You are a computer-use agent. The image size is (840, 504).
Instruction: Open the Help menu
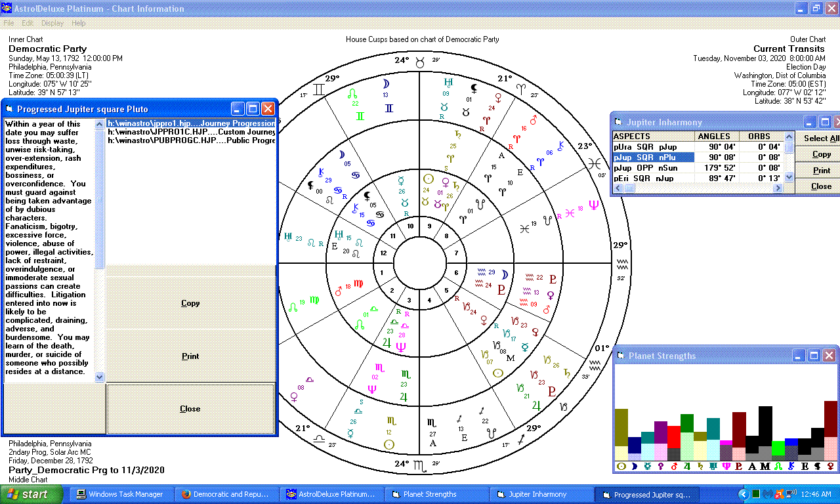79,23
